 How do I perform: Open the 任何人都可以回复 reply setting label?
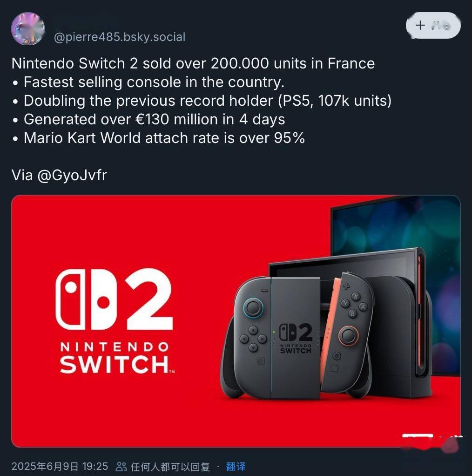coord(170,467)
